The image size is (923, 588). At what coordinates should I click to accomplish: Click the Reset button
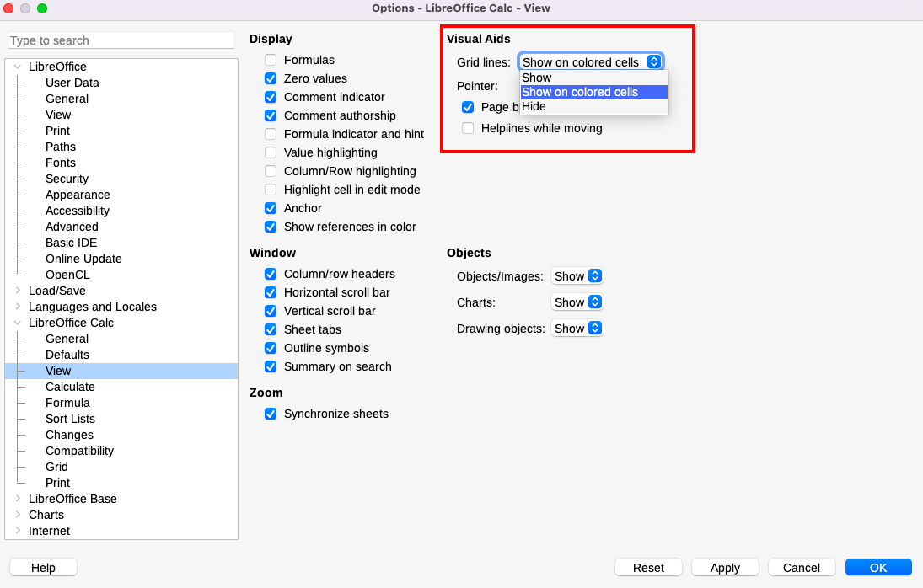tap(648, 568)
